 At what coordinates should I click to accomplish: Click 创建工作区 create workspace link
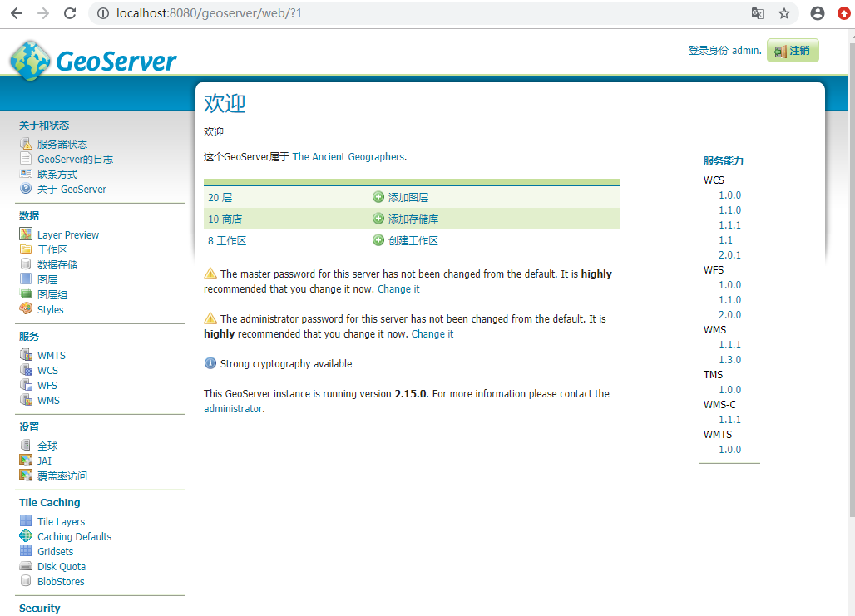(x=413, y=241)
